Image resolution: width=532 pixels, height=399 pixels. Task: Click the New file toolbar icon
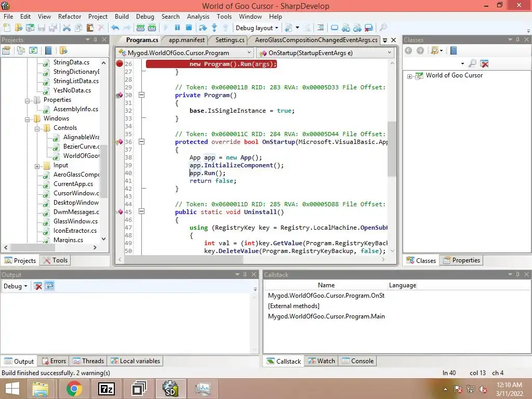pyautogui.click(x=7, y=28)
